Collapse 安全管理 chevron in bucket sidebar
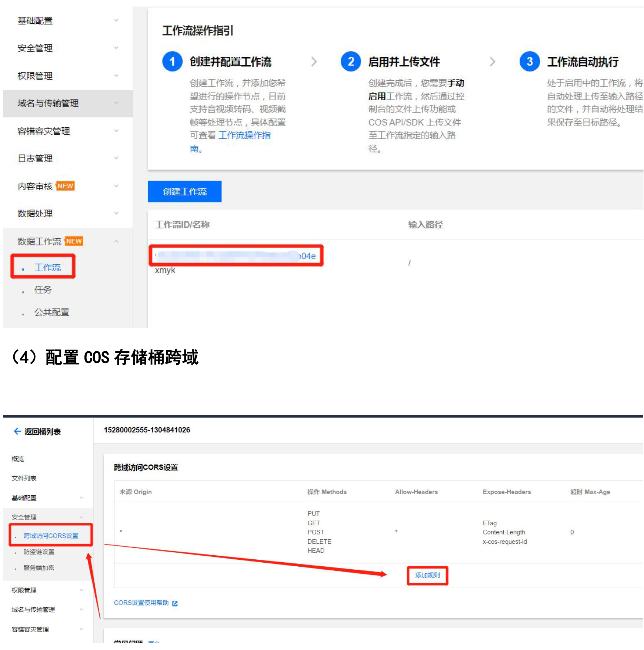644x650 pixels. coord(81,517)
